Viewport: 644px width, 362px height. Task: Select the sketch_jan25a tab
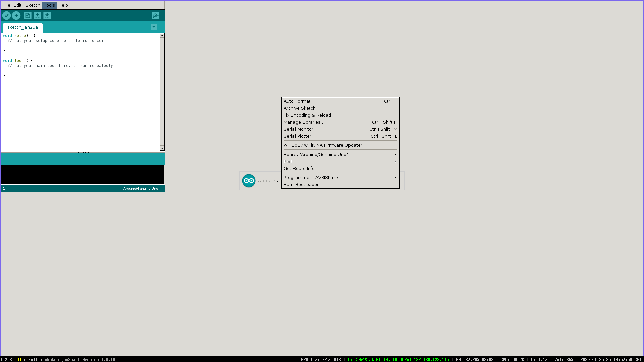point(22,27)
